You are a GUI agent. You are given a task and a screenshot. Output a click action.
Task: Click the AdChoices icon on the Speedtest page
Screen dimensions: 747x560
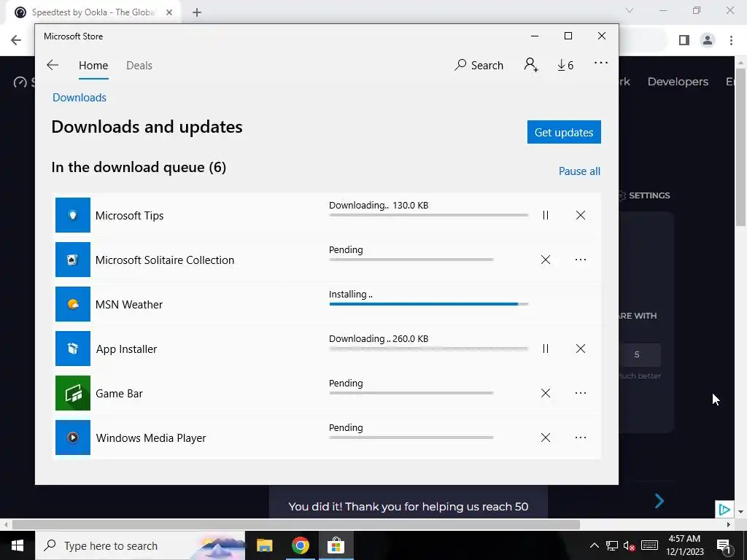click(x=724, y=510)
